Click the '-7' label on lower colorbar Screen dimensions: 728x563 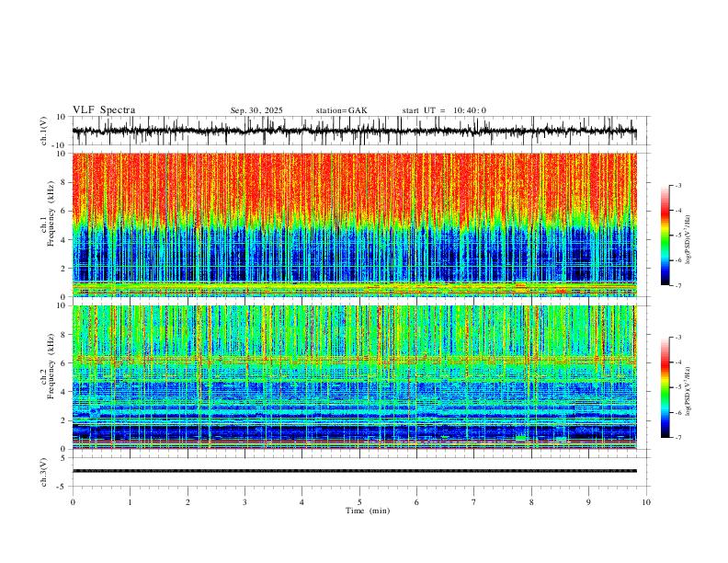tap(678, 438)
